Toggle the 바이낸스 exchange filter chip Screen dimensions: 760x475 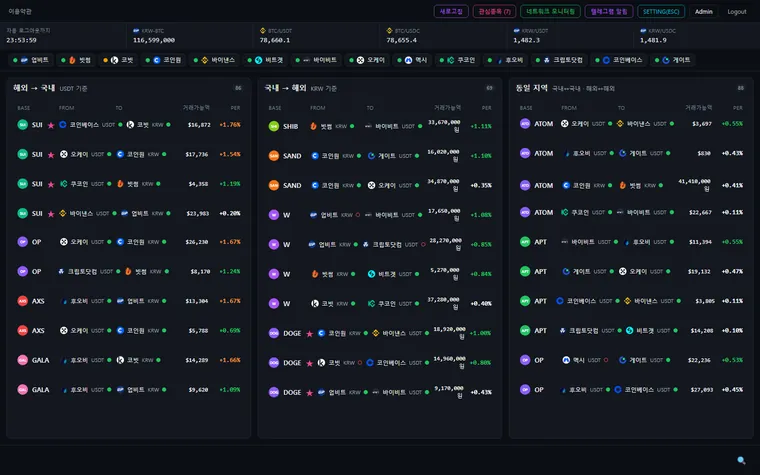[x=214, y=60]
